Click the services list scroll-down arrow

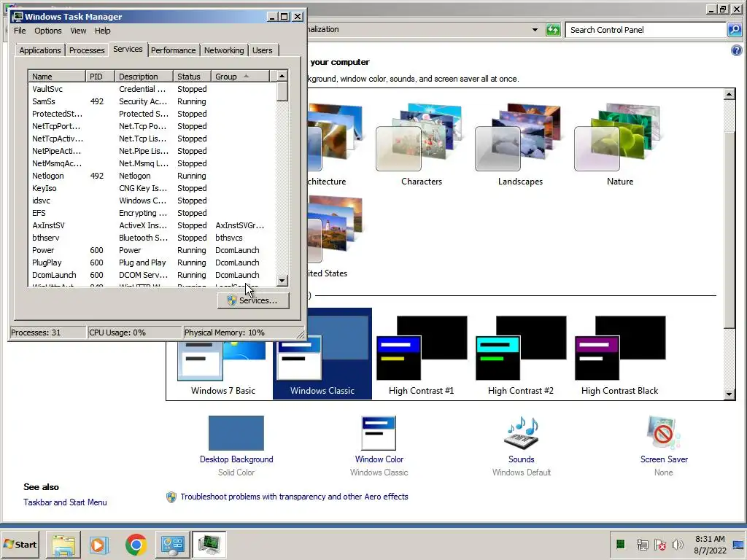[282, 281]
